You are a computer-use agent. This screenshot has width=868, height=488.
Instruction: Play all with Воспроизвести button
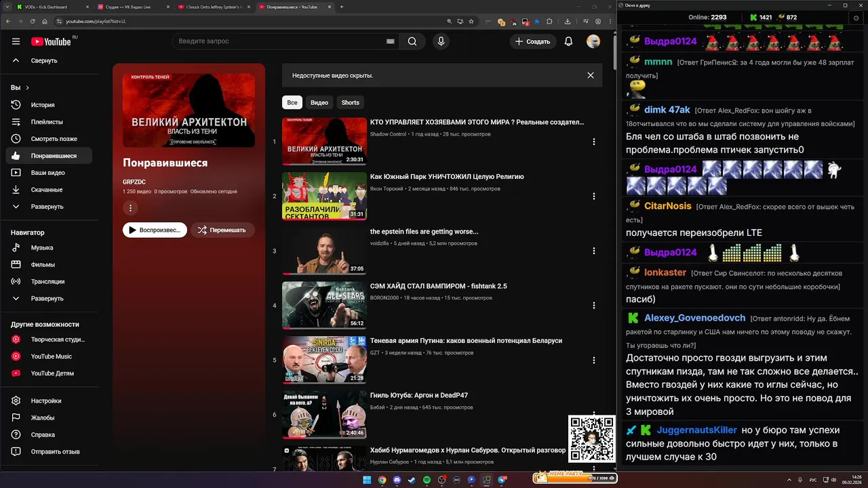(x=155, y=230)
